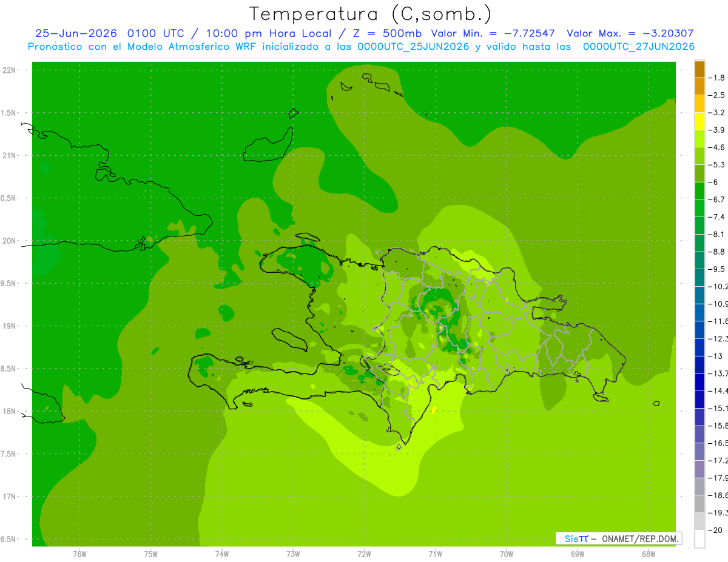Screen dimensions: 728x562
Task: Click the 17N latitude label
Action: tap(10, 497)
